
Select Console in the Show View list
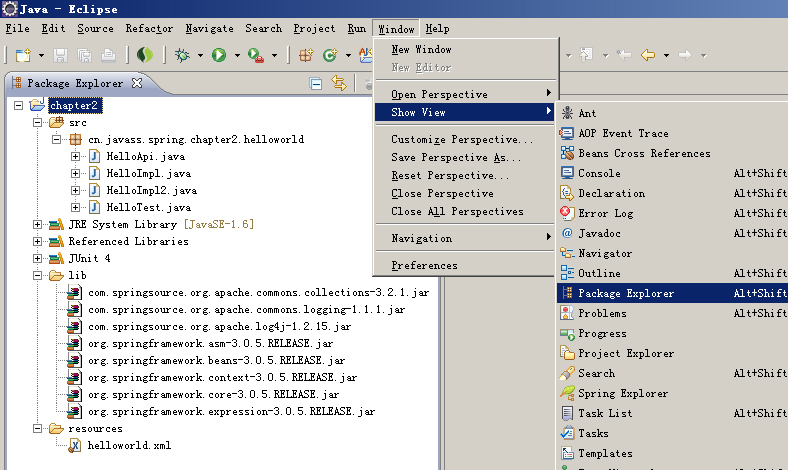(598, 173)
